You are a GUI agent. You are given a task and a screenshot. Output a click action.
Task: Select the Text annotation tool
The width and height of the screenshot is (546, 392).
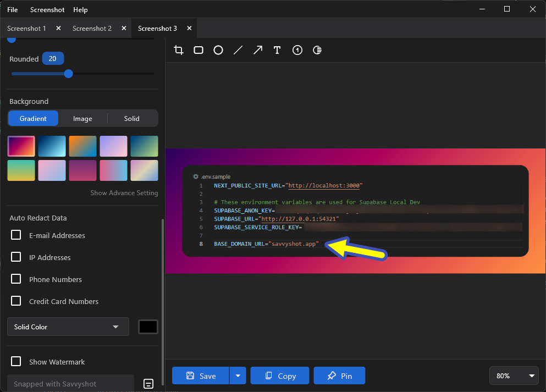point(277,49)
